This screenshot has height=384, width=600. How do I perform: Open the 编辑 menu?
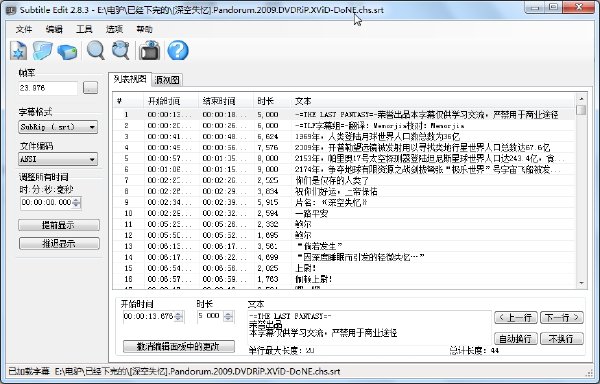click(x=54, y=29)
